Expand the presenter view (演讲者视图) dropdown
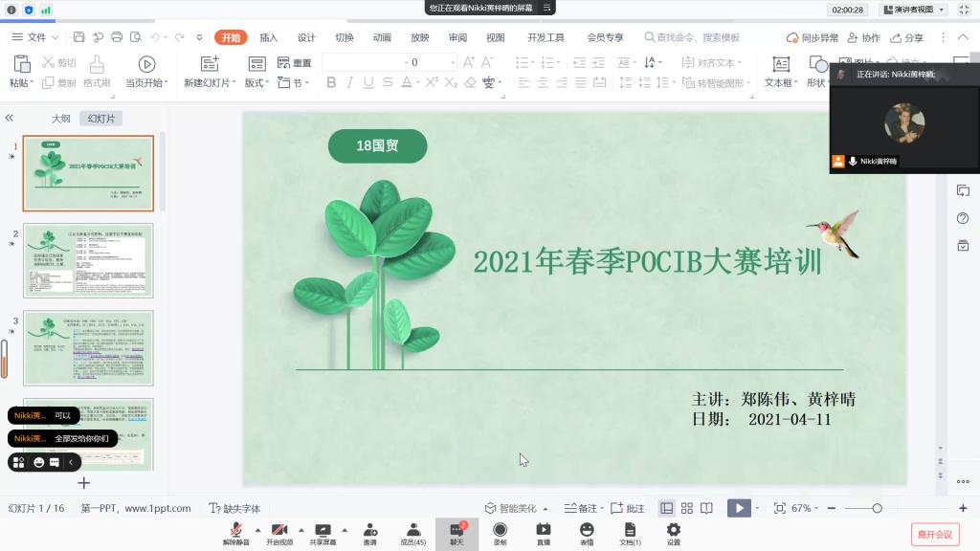The width and height of the screenshot is (980, 551). click(913, 10)
